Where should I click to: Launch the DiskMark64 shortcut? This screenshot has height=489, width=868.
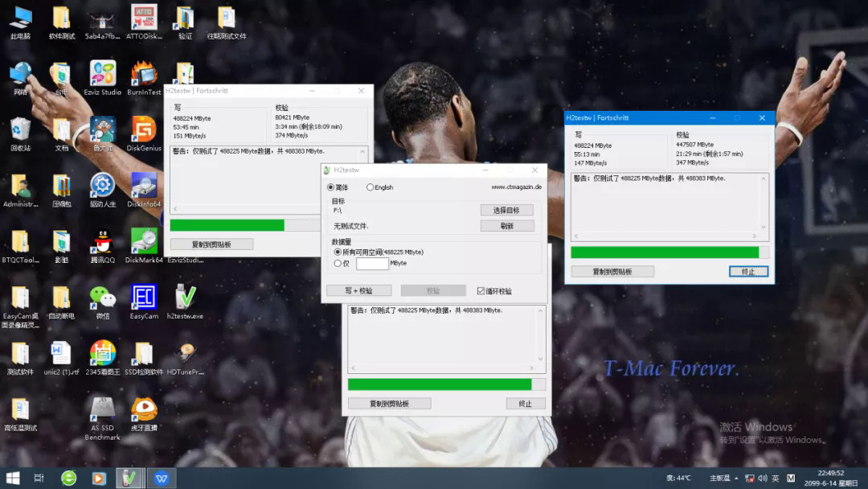click(143, 242)
